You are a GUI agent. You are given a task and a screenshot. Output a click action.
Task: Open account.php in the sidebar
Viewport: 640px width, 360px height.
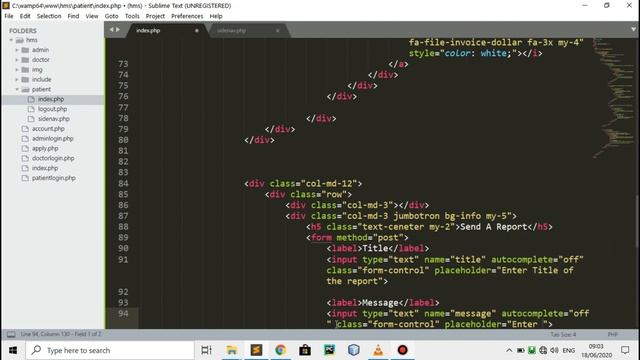coord(48,129)
